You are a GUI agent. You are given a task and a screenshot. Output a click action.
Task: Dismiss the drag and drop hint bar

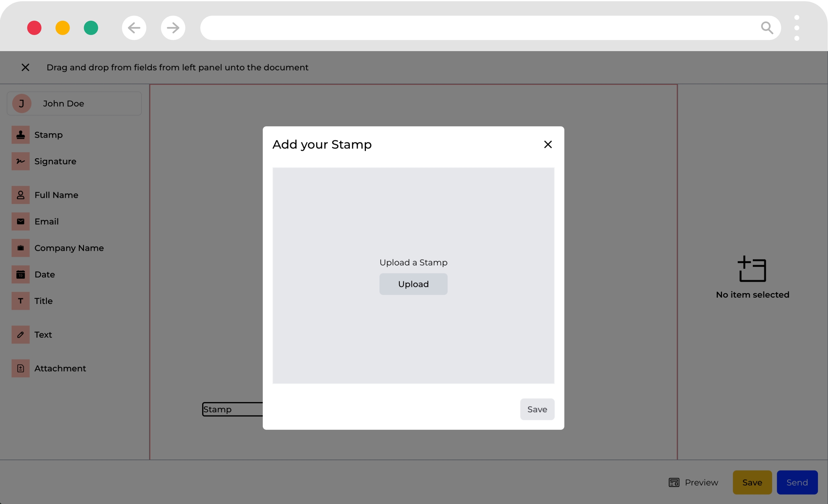coord(25,68)
